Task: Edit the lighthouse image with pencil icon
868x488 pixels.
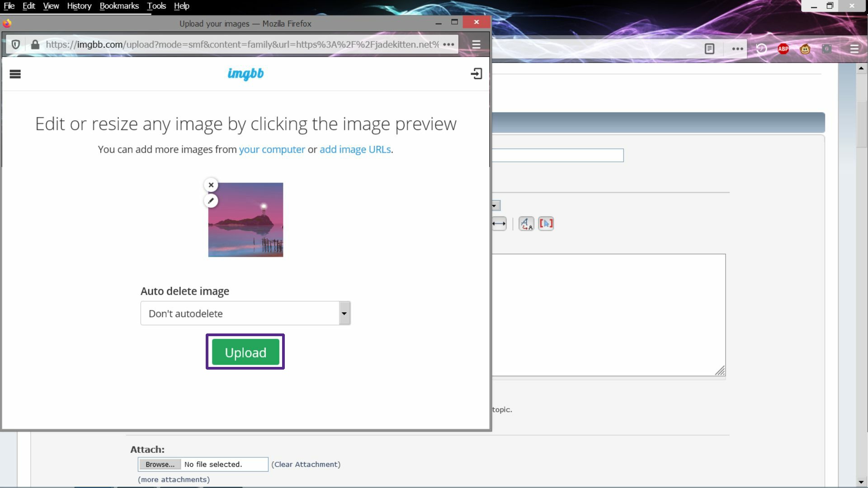Action: tap(211, 201)
